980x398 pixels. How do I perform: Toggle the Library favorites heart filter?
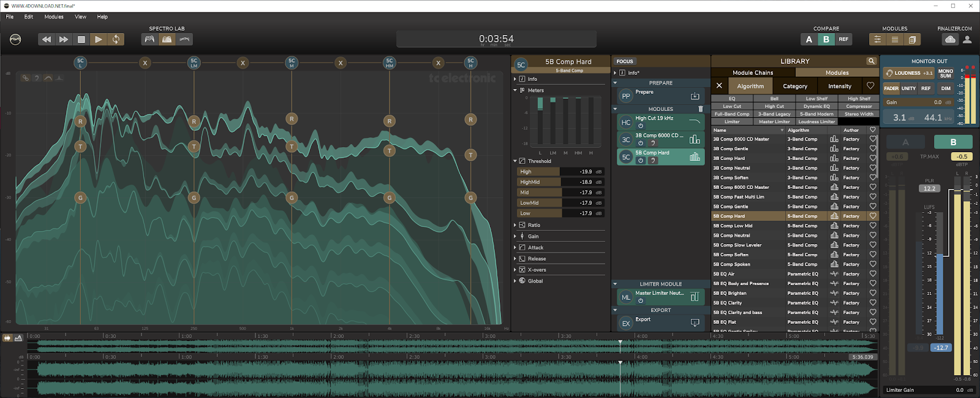(870, 86)
